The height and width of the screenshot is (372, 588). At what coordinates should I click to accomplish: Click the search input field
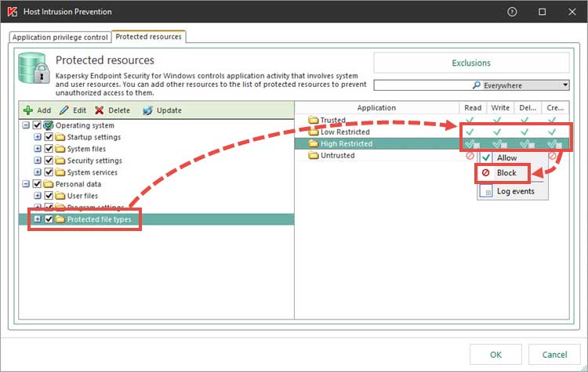pyautogui.click(x=423, y=85)
